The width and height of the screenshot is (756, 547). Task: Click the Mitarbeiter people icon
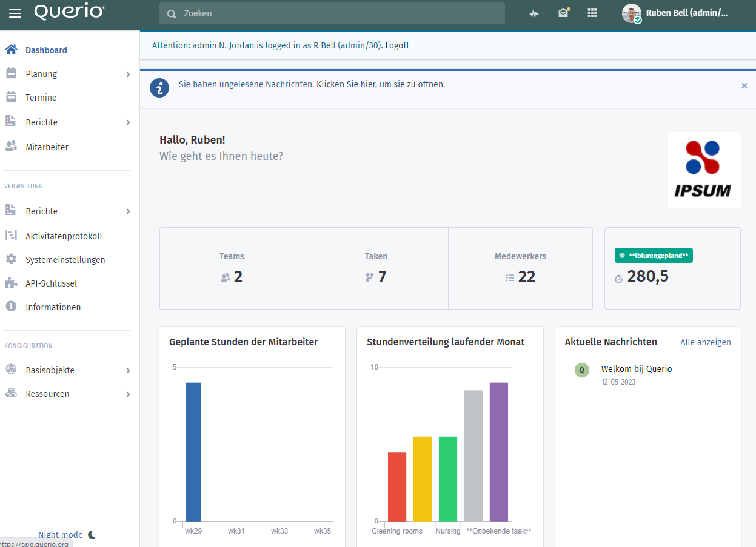[11, 147]
